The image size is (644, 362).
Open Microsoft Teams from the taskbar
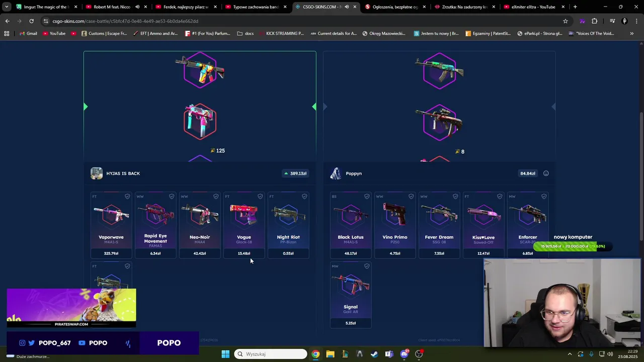[389, 354]
